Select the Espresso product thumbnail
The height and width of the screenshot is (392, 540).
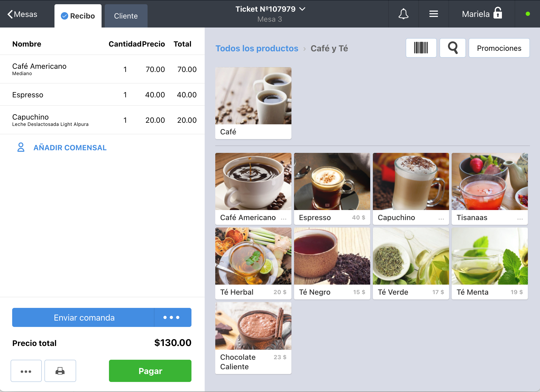tap(332, 189)
